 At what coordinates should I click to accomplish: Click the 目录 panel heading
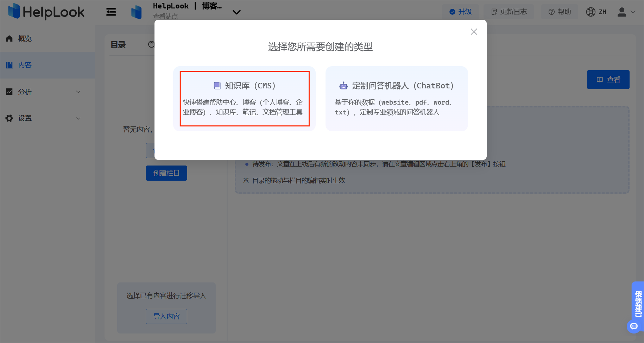coord(118,45)
